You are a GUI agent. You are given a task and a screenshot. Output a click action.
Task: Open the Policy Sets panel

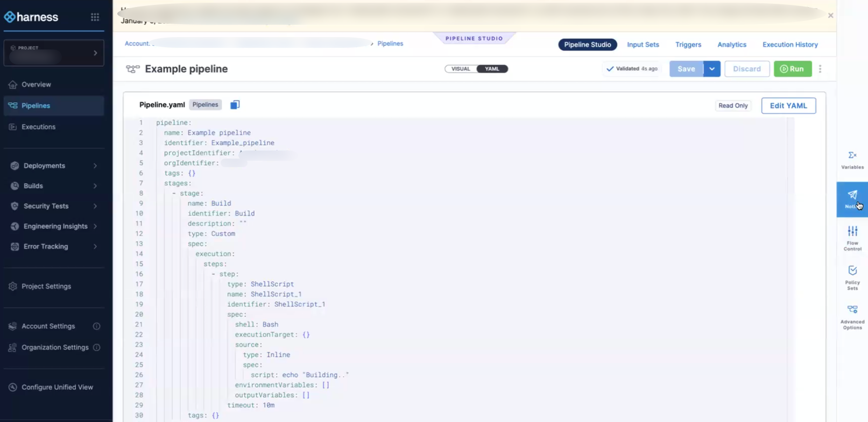click(x=852, y=277)
